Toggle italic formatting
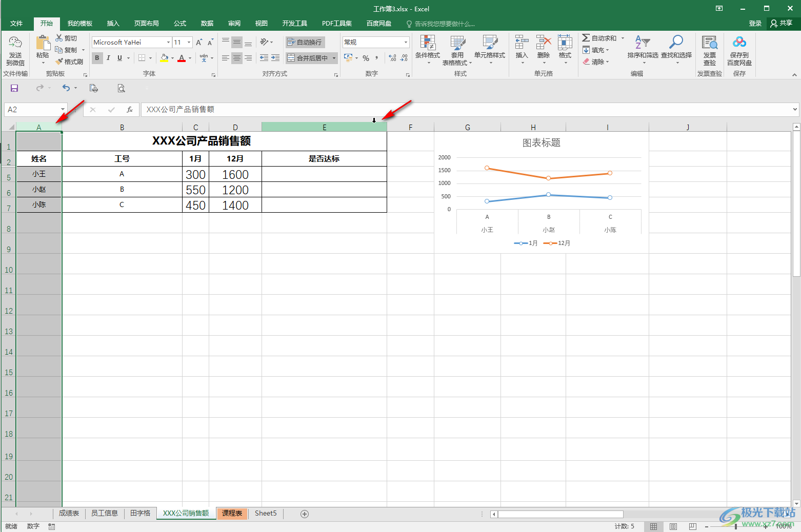Screen dimensions: 801x532 [108, 58]
